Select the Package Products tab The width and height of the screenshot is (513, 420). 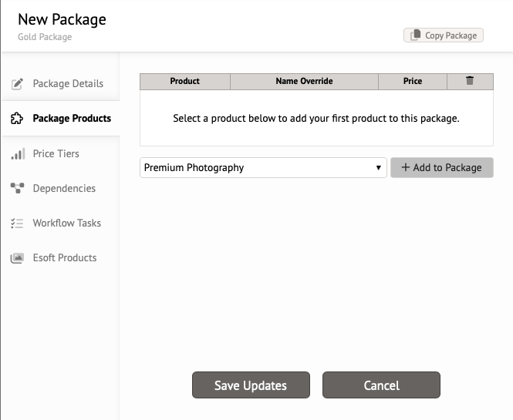tap(60, 119)
